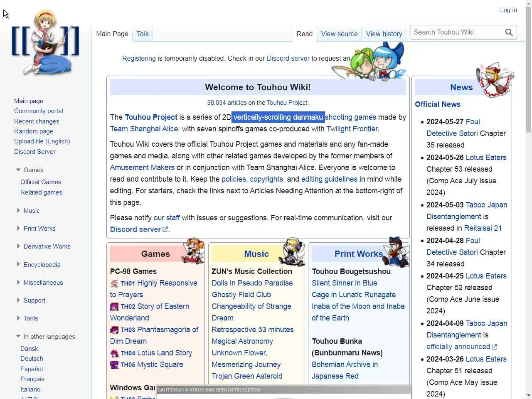Open the sidebar Discord Server link
This screenshot has height=399, width=532.
[x=34, y=152]
